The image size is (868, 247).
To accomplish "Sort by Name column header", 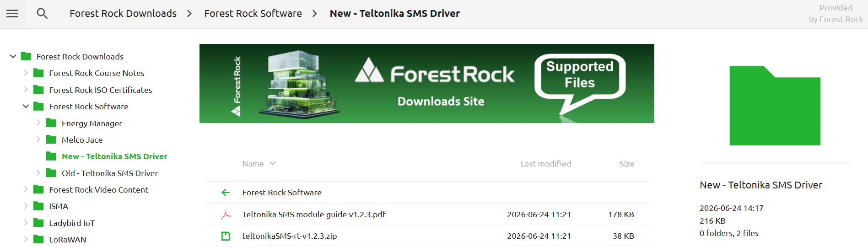I will point(253,164).
